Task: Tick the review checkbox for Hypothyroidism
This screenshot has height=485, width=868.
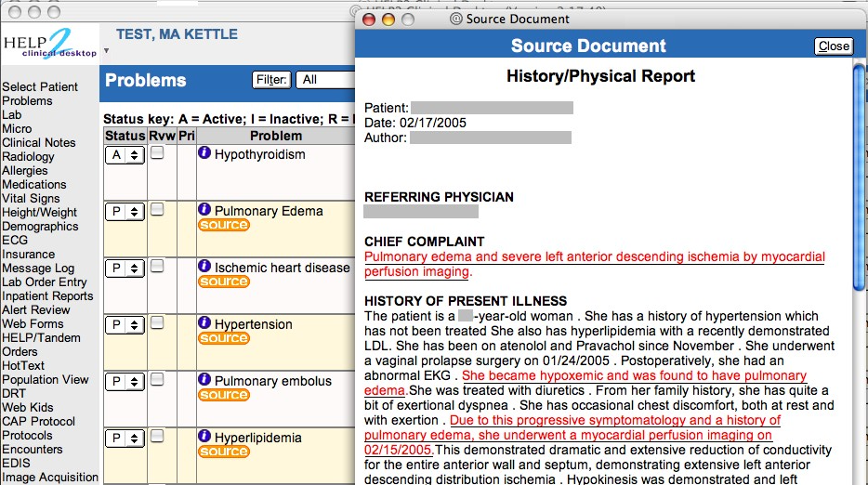Action: point(157,152)
